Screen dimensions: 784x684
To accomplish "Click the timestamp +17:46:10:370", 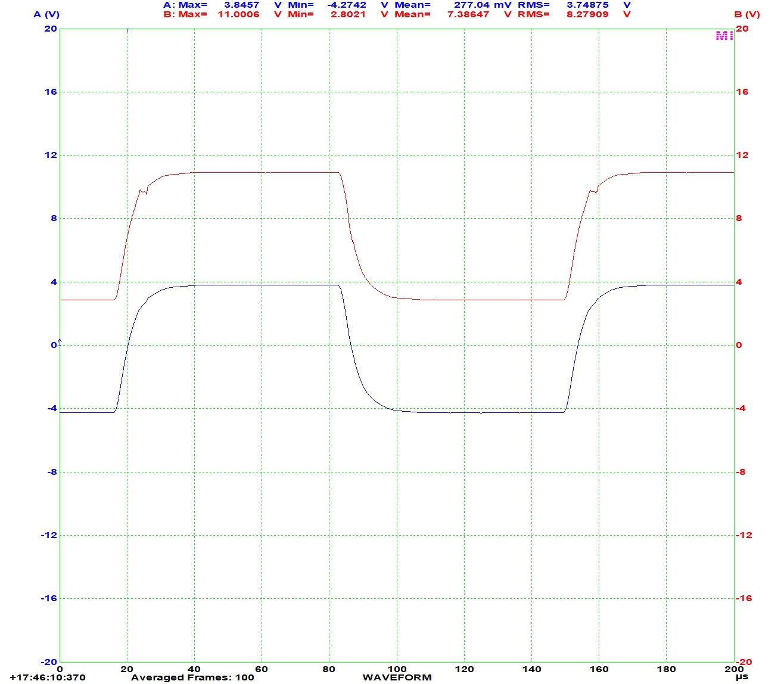I will (48, 677).
